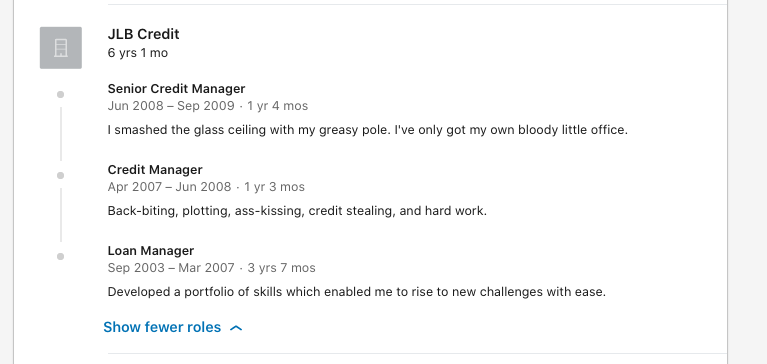The height and width of the screenshot is (364, 767).
Task: Click the Jun 2008 – Sep 2009 date range
Action: [x=171, y=106]
